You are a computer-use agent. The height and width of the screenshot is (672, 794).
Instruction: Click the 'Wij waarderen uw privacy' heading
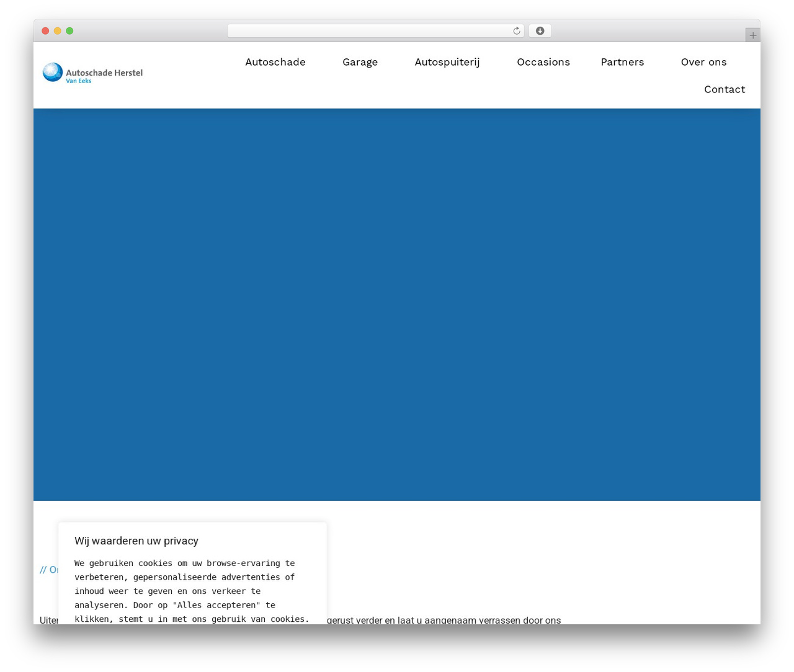(x=136, y=541)
